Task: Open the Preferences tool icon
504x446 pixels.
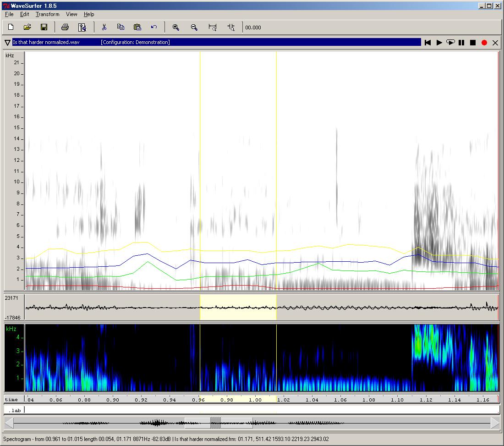Action: coord(82,28)
